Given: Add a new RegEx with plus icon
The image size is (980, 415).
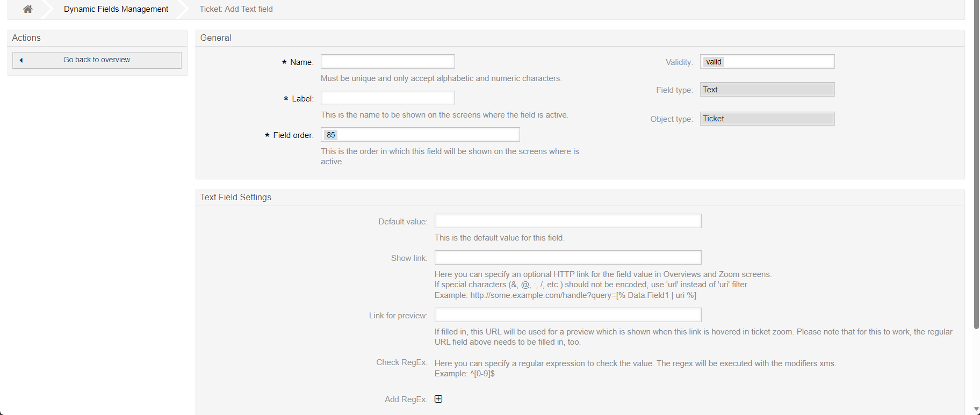Looking at the screenshot, I should [438, 399].
